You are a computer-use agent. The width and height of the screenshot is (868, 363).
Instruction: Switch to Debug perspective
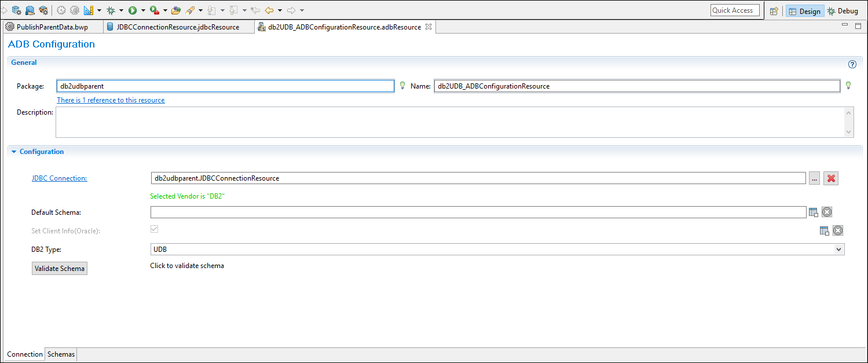(843, 11)
